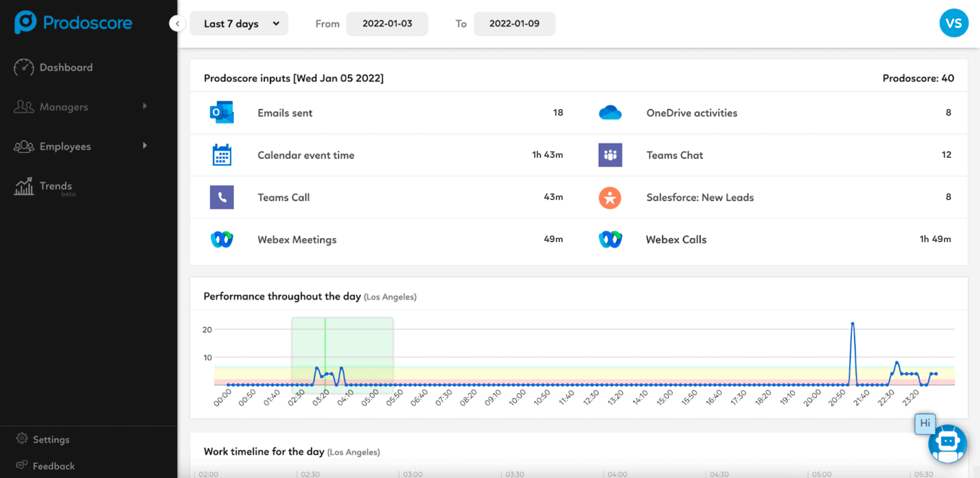This screenshot has width=980, height=478.
Task: Click the Webex Calls icon
Action: click(610, 239)
